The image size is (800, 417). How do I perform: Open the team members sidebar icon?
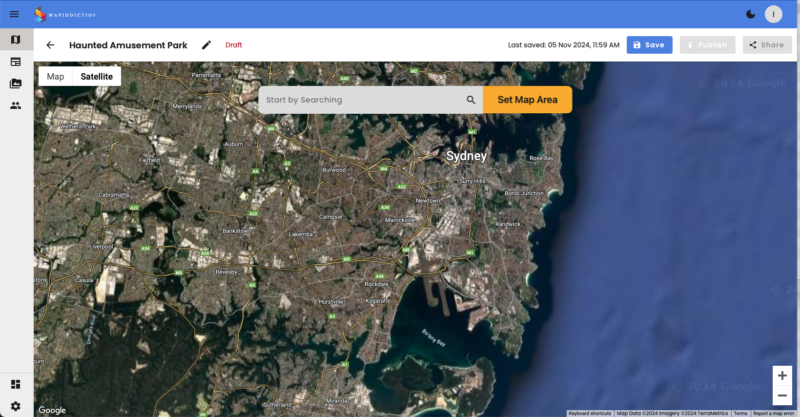pos(15,105)
